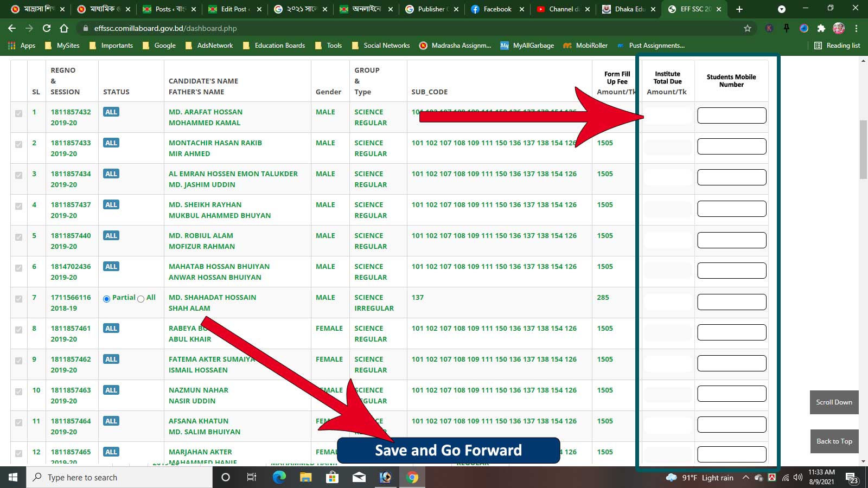The image size is (868, 488).
Task: Close the Edit Post tab
Action: pyautogui.click(x=259, y=9)
